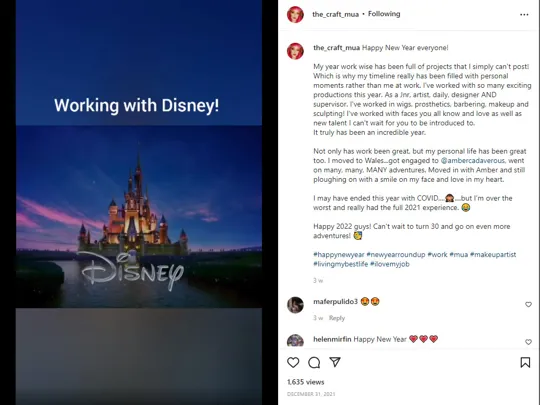Open the comment speech bubble icon
The height and width of the screenshot is (405, 540).
pyautogui.click(x=314, y=362)
